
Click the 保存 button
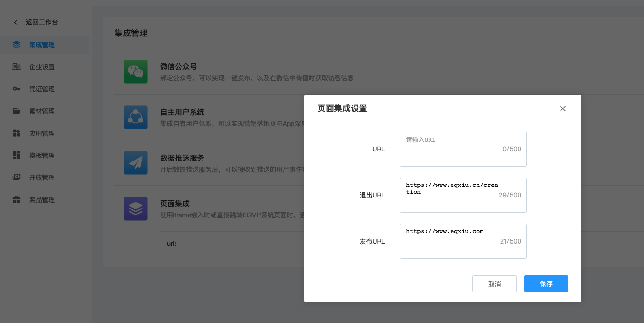546,284
